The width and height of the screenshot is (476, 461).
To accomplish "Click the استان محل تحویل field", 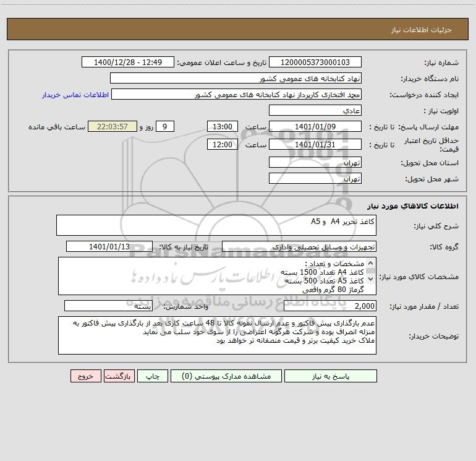I will pos(315,162).
